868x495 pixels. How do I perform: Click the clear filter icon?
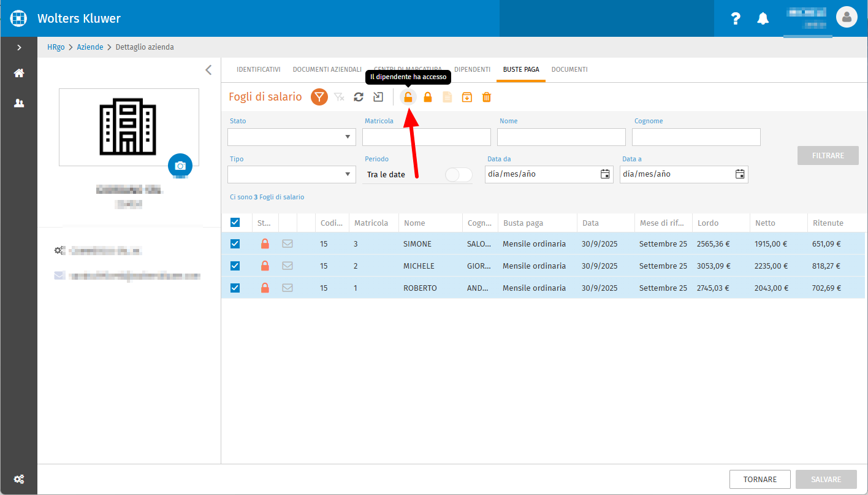[339, 97]
